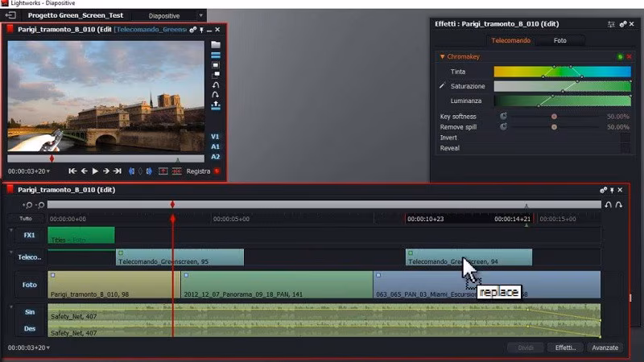Collapse the Chromakey section triangle

[x=442, y=56]
